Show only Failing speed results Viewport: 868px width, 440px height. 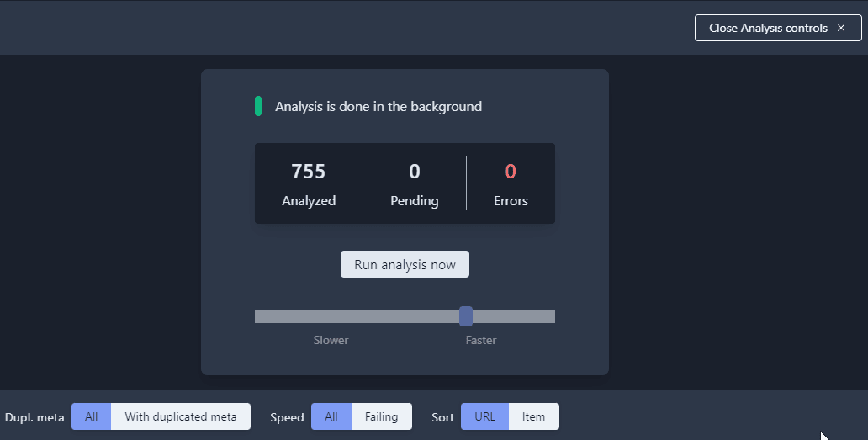381,416
